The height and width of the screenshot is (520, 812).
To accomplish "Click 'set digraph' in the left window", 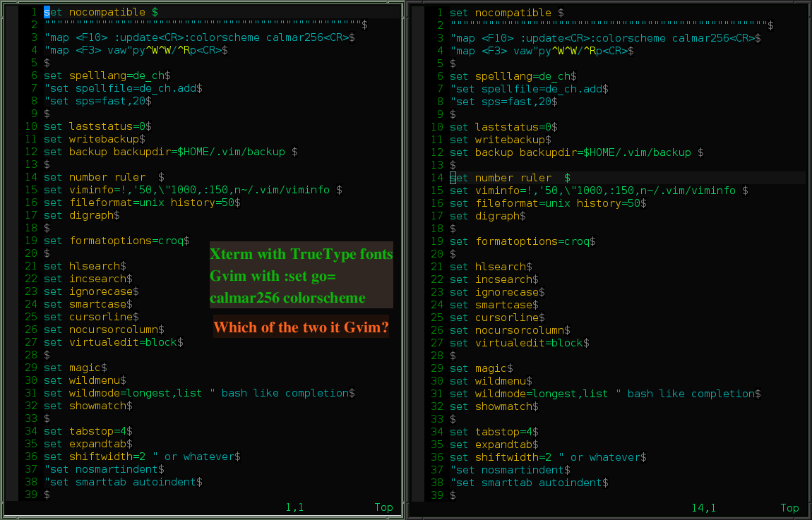I will 78,214.
